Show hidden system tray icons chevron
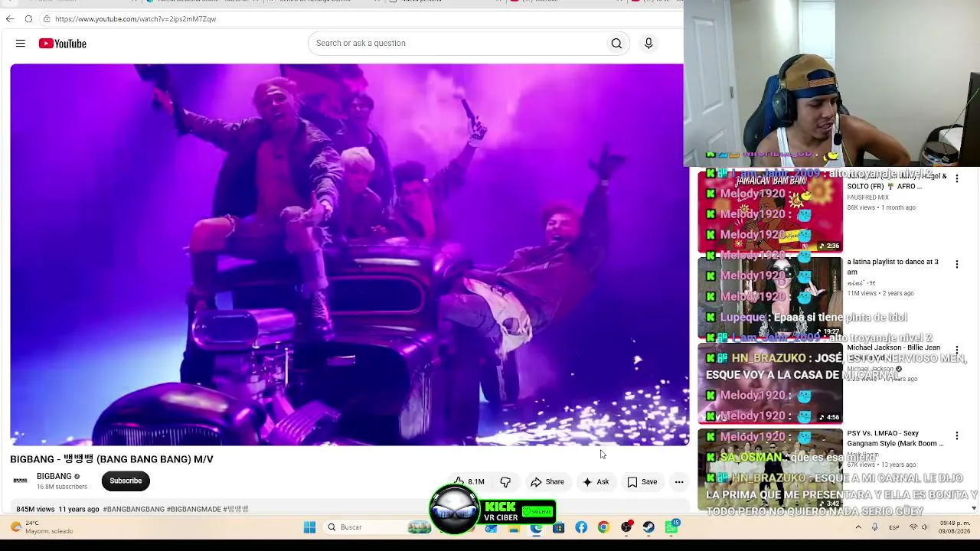Viewport: 980px width, 551px height. 858,527
